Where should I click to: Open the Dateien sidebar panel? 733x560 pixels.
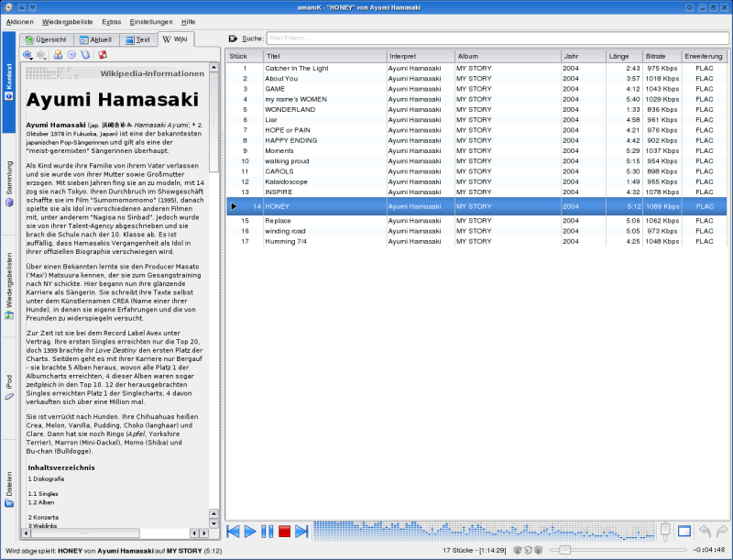9,489
